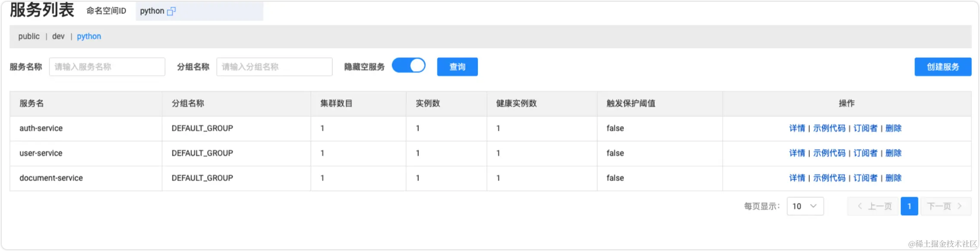View 订阅者 for user-service
980x251 pixels.
click(865, 153)
